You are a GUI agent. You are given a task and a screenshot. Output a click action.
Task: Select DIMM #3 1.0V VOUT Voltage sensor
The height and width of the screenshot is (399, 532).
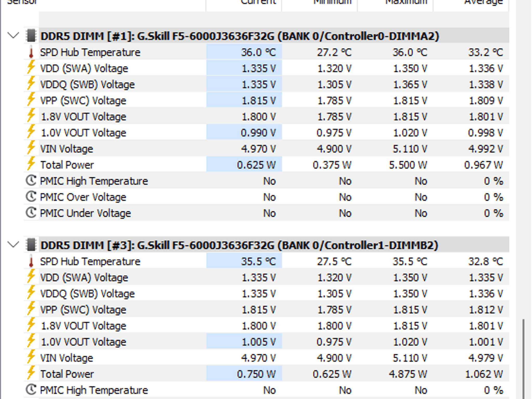(266, 342)
